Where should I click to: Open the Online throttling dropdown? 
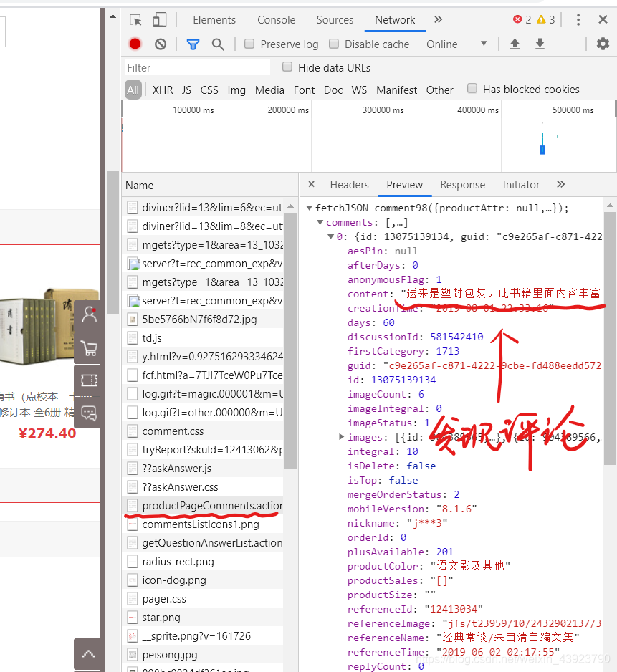tap(457, 44)
